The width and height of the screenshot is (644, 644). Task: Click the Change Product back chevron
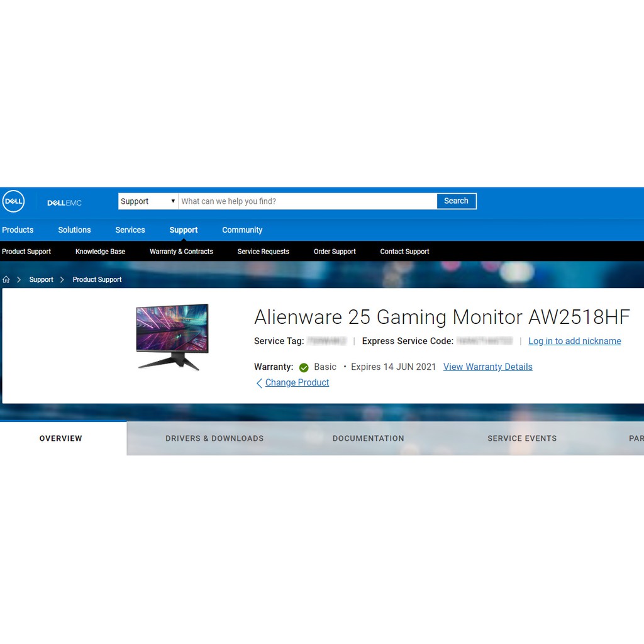(259, 383)
